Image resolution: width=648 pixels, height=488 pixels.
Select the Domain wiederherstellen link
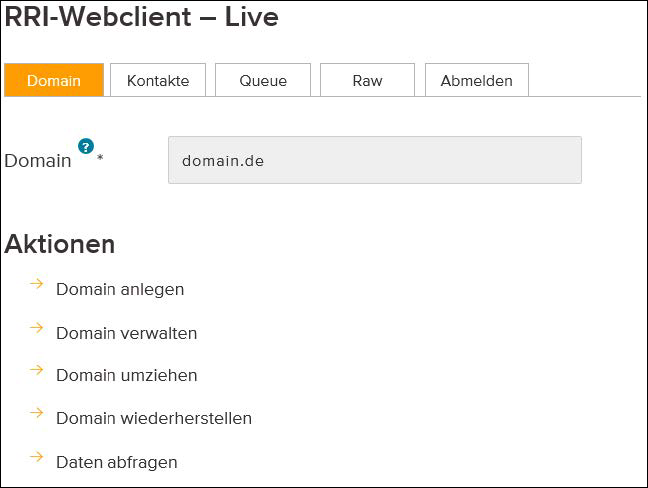[x=154, y=418]
